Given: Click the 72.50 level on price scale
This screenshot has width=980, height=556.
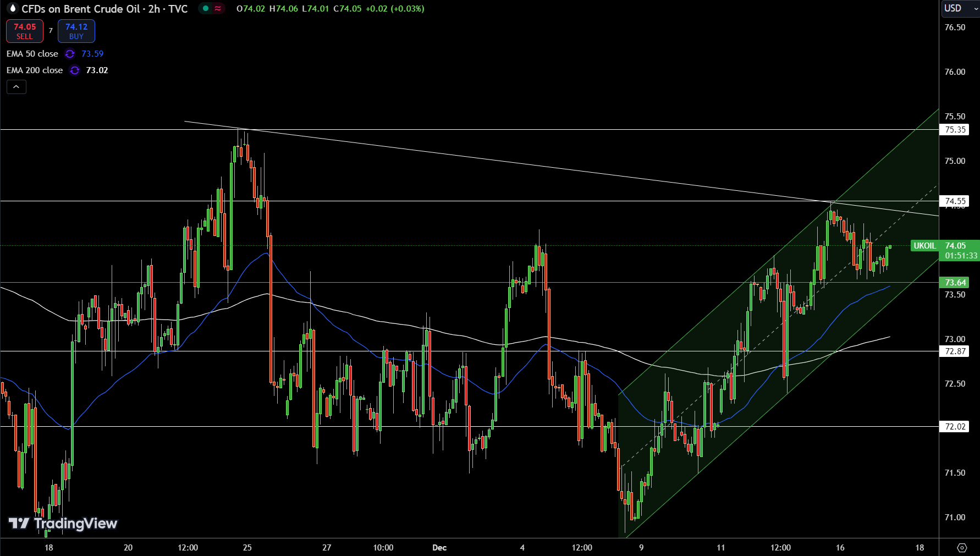Looking at the screenshot, I should 955,384.
